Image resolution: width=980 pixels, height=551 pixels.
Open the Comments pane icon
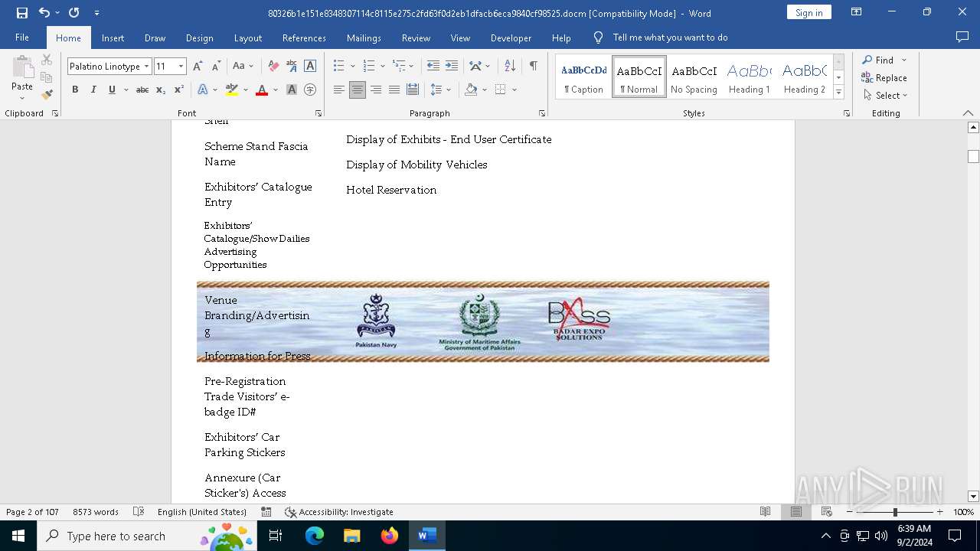coord(962,37)
